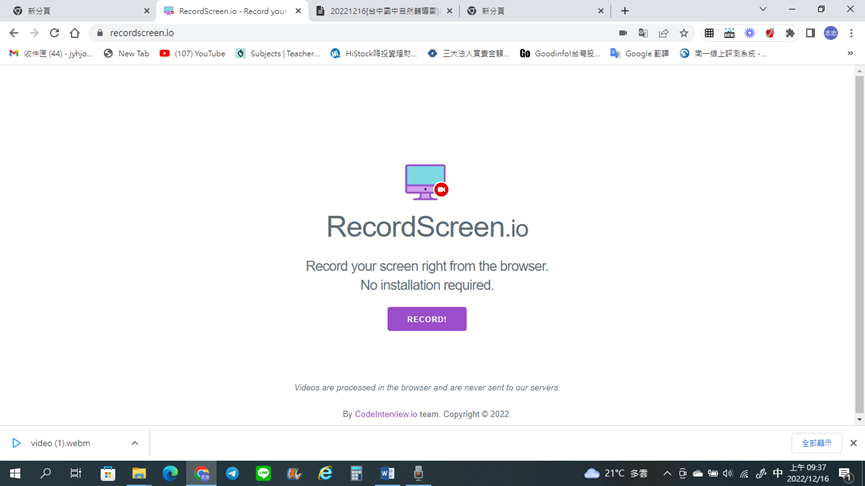This screenshot has width=865, height=486.
Task: Open Chrome three-dot menu
Action: [851, 33]
